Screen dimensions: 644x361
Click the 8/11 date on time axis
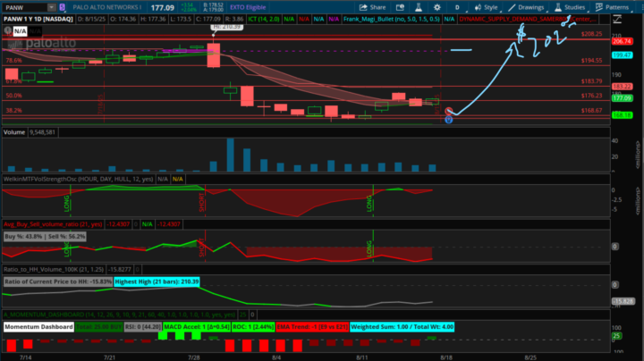pos(361,357)
